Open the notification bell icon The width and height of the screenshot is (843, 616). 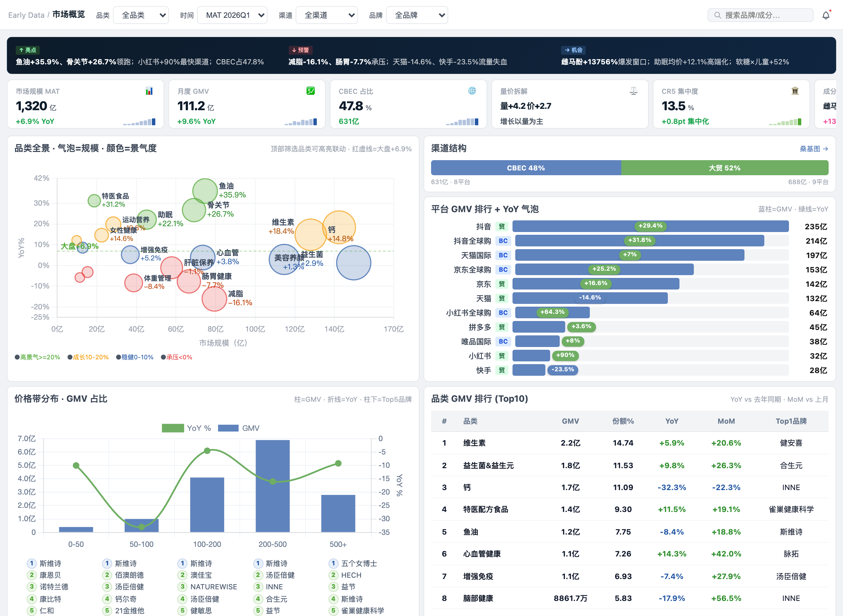pyautogui.click(x=826, y=15)
